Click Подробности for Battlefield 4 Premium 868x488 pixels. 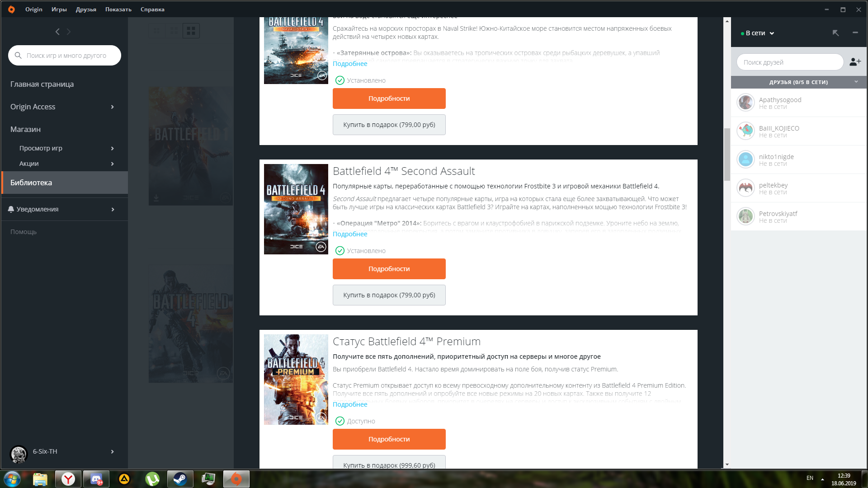pyautogui.click(x=389, y=439)
